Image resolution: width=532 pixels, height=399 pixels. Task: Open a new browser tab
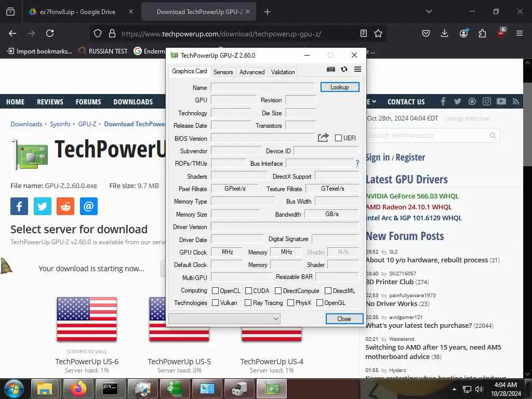click(268, 12)
